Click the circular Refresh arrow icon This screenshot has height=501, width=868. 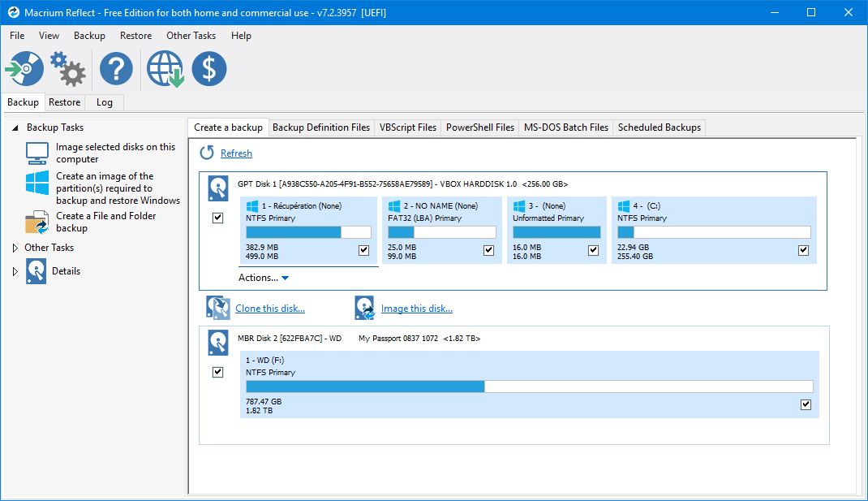coord(207,153)
